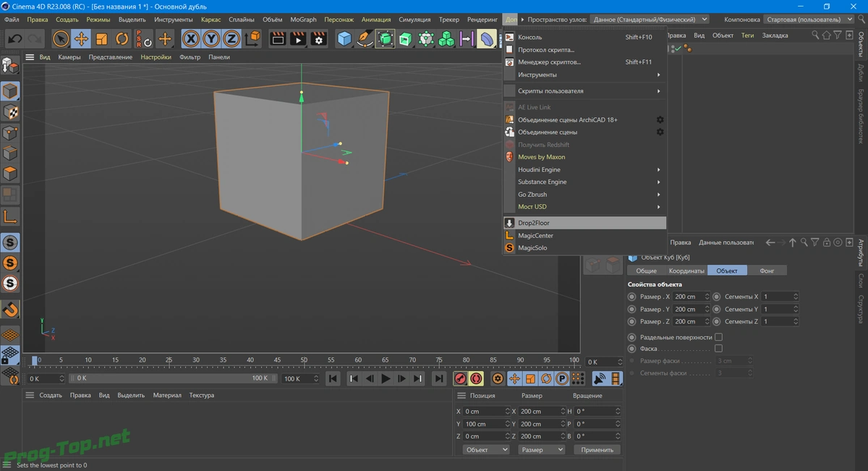Image resolution: width=868 pixels, height=471 pixels.
Task: Activate the Move tool in top toolbar
Action: pyautogui.click(x=82, y=38)
